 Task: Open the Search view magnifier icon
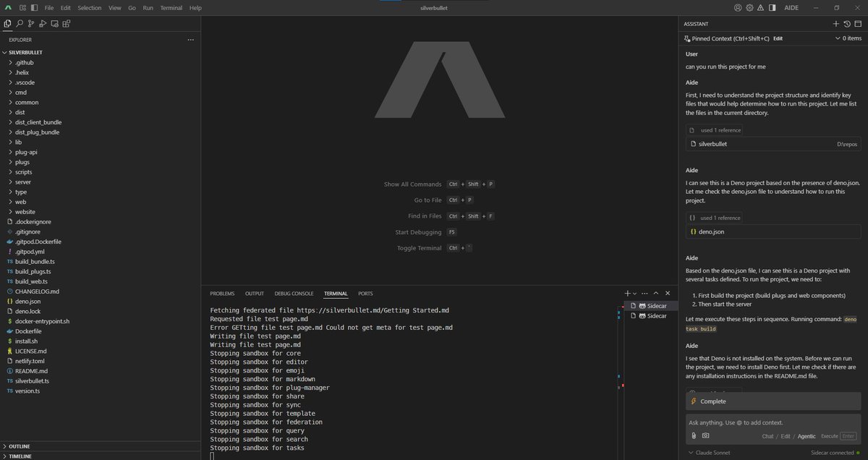(20, 23)
